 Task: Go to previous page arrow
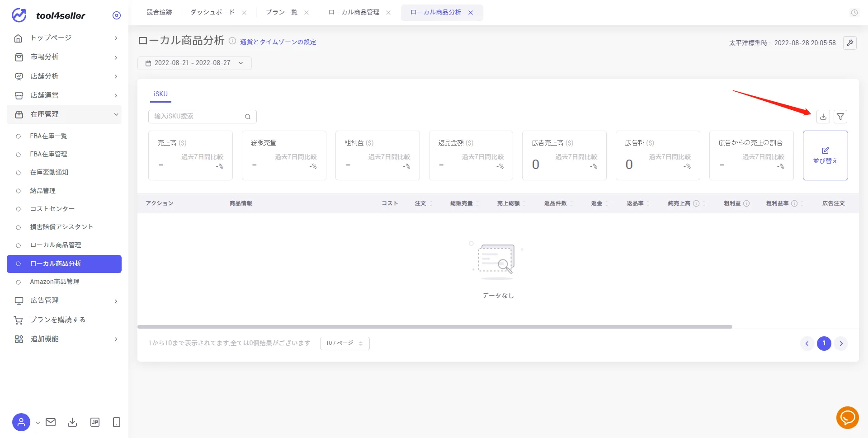[807, 344]
